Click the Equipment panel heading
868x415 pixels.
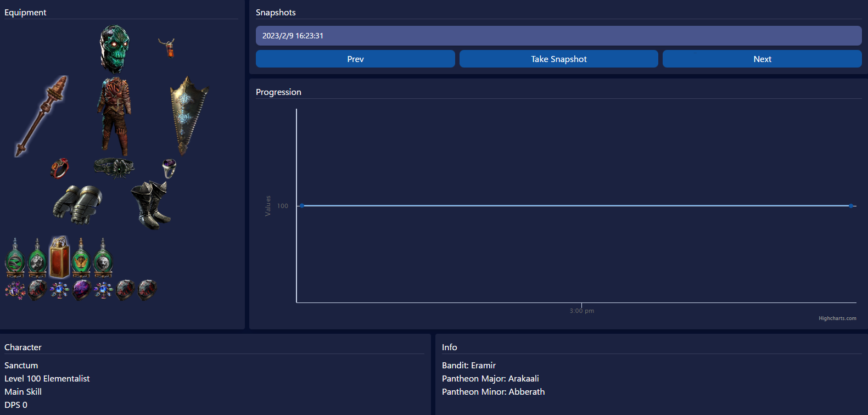pyautogui.click(x=25, y=12)
